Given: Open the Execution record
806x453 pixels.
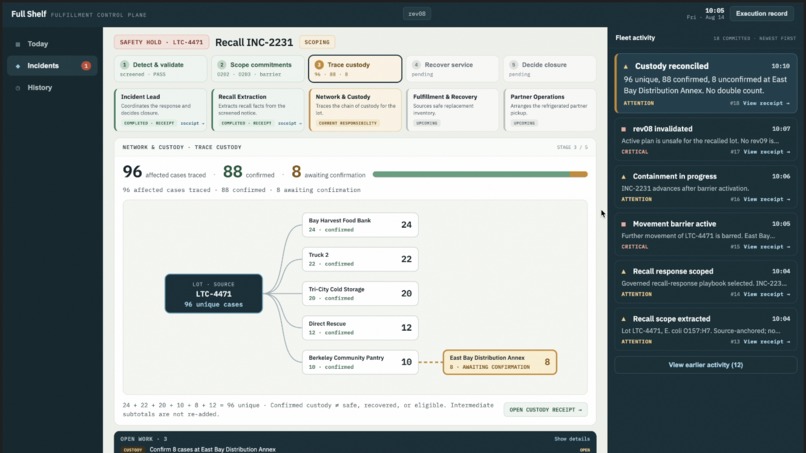Looking at the screenshot, I should pyautogui.click(x=761, y=14).
